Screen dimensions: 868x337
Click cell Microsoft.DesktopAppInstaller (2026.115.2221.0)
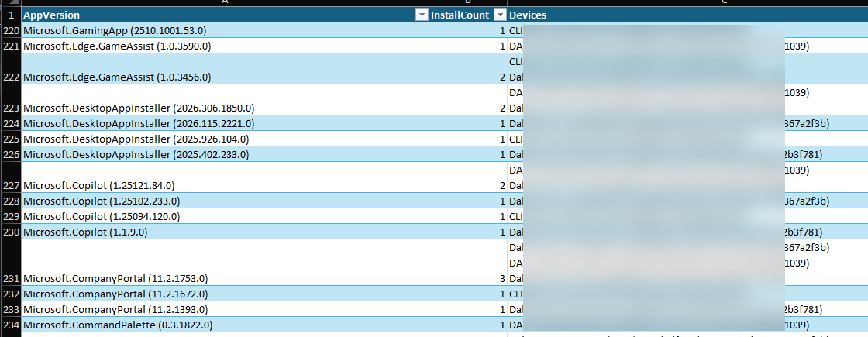tap(226, 123)
